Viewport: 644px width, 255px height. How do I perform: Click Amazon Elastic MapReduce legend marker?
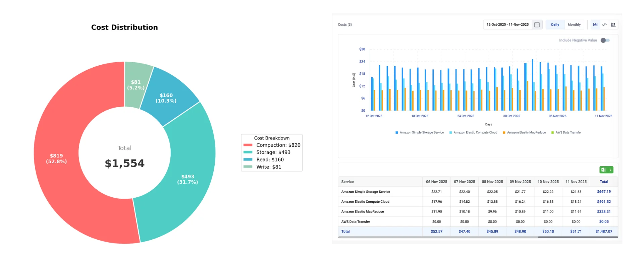(x=504, y=133)
